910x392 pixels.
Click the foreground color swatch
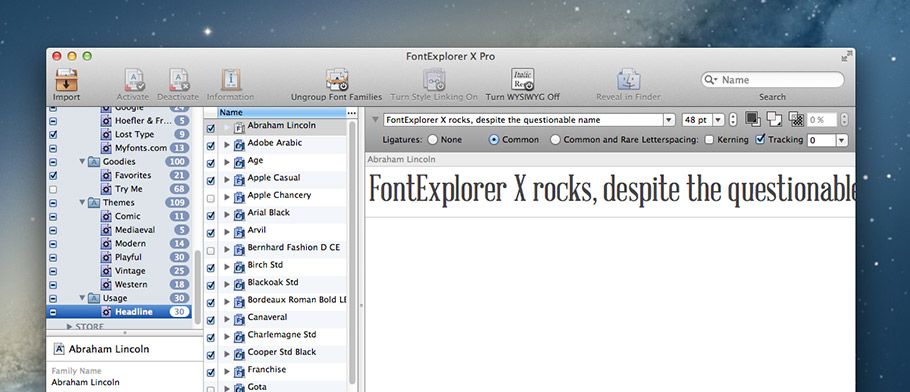tap(753, 118)
